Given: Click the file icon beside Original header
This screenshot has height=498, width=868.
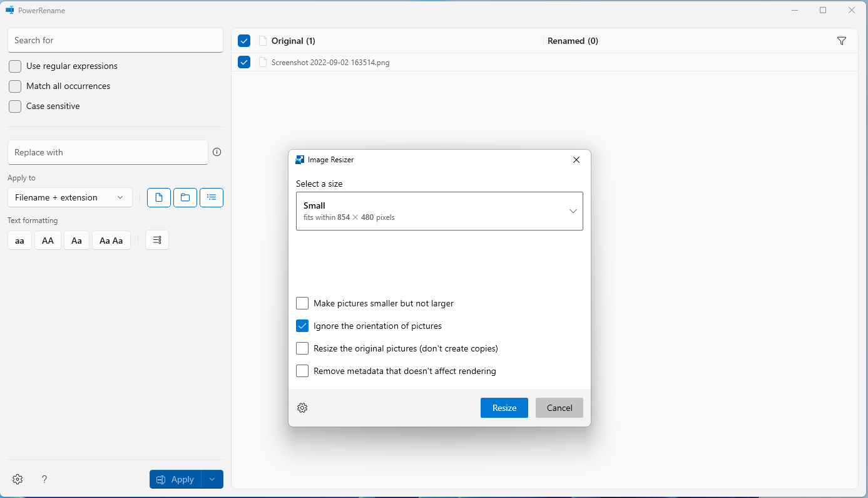Looking at the screenshot, I should (x=263, y=41).
